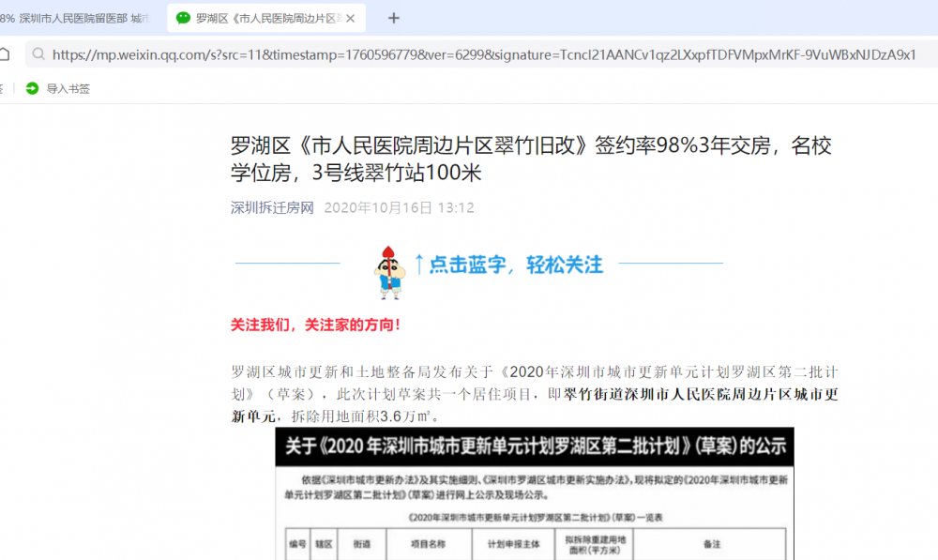Click the 街道 table header

tap(362, 544)
